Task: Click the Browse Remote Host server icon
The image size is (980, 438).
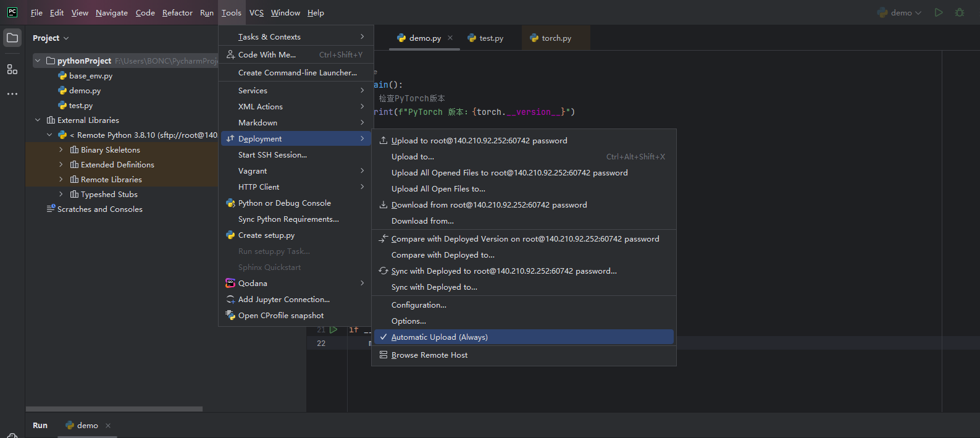Action: (x=383, y=355)
